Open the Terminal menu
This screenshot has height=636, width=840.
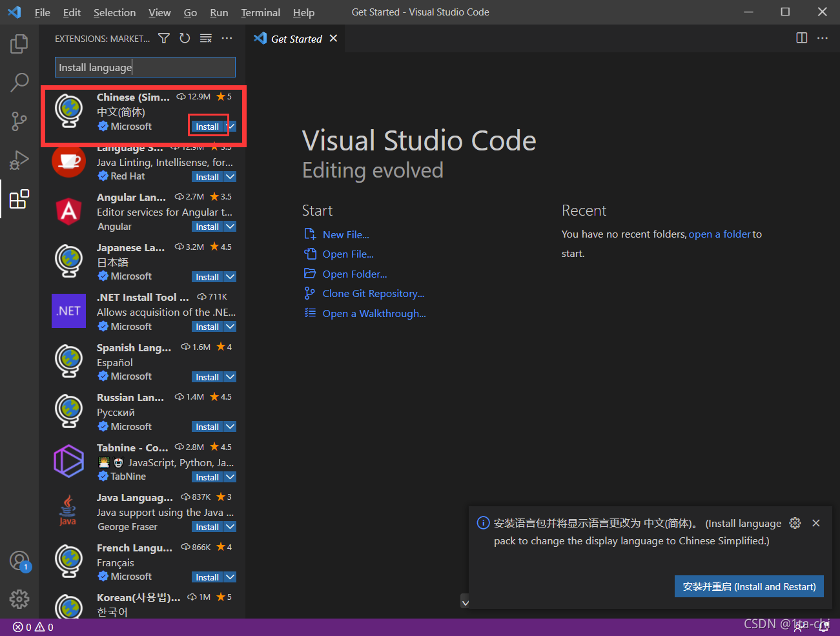click(x=260, y=12)
